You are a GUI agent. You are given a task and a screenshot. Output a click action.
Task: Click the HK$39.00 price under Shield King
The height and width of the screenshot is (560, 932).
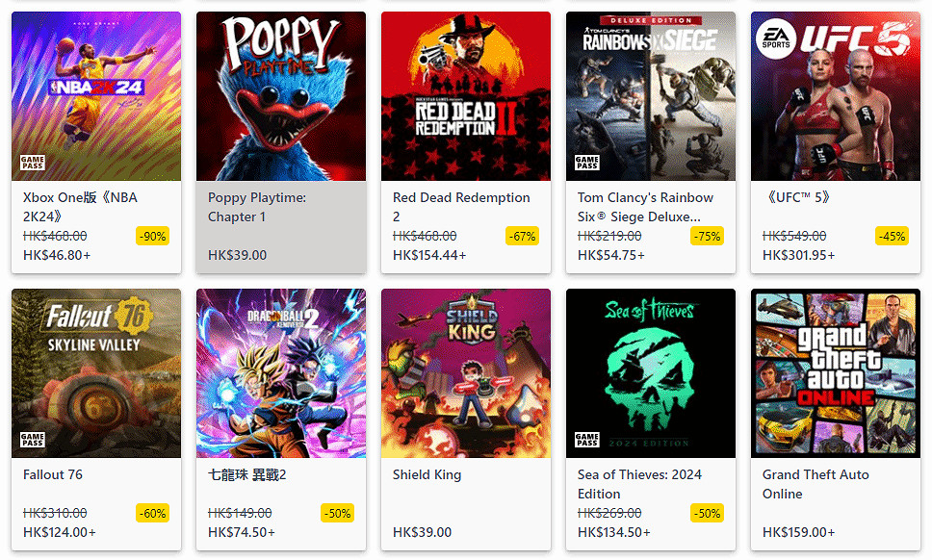(422, 532)
